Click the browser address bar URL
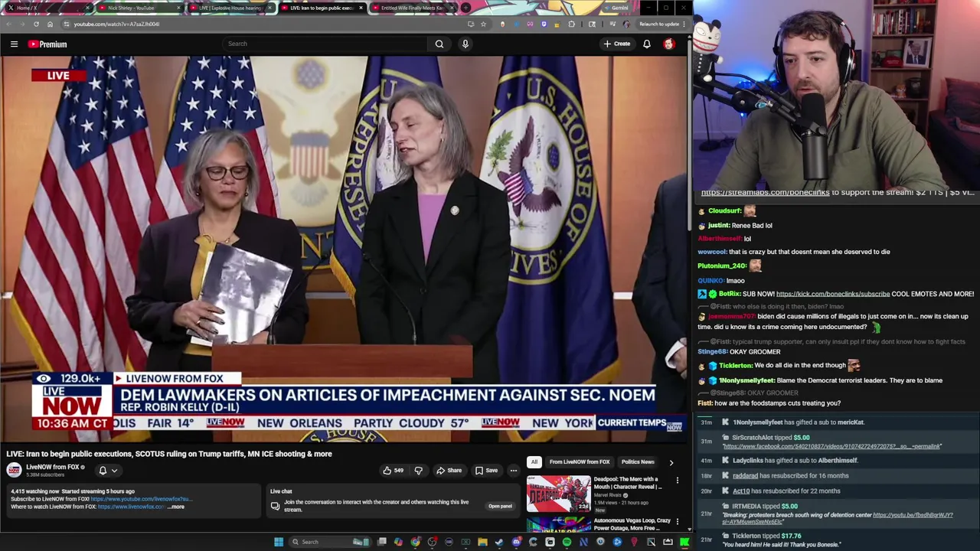The height and width of the screenshot is (551, 980). 116,24
